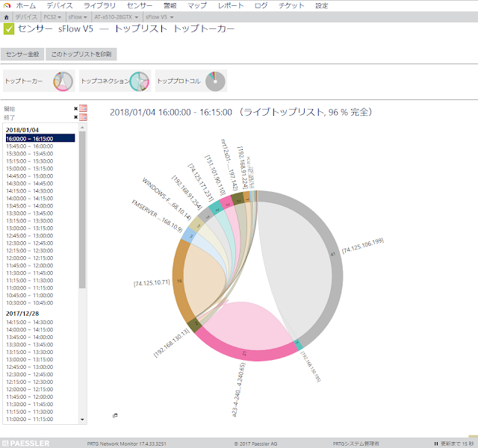The image size is (478, 448).
Task: Clear the end date with the X icon
Action: tap(76, 117)
